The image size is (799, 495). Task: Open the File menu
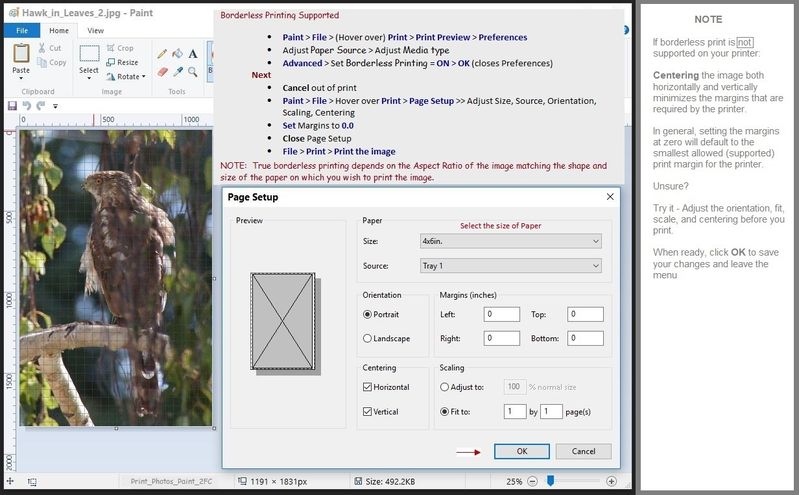(x=21, y=31)
